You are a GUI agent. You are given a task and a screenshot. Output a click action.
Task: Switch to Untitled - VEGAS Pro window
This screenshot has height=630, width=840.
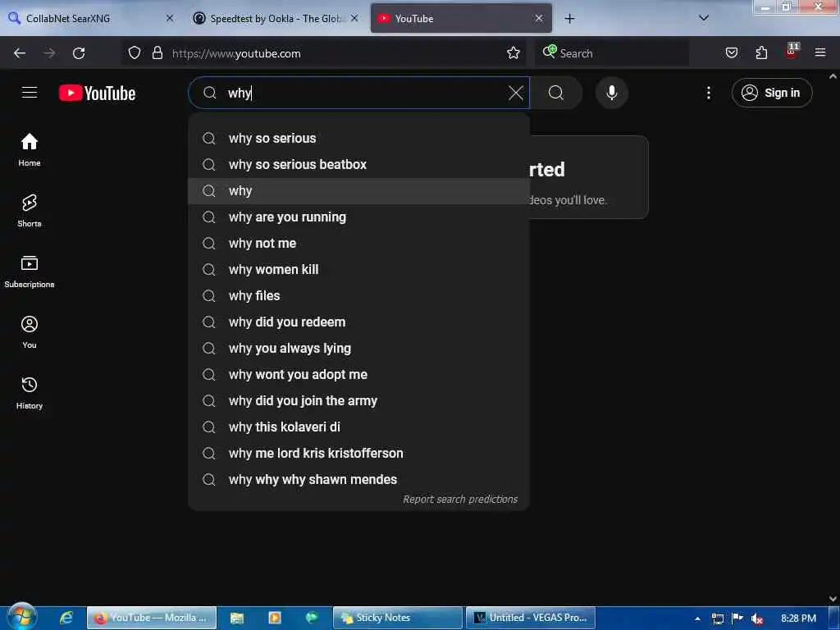click(531, 618)
